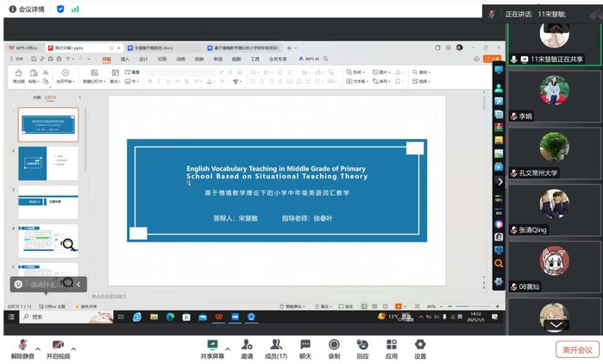This screenshot has width=603, height=364.
Task: Open Meeting Details (会议详情)
Action: pyautogui.click(x=28, y=9)
